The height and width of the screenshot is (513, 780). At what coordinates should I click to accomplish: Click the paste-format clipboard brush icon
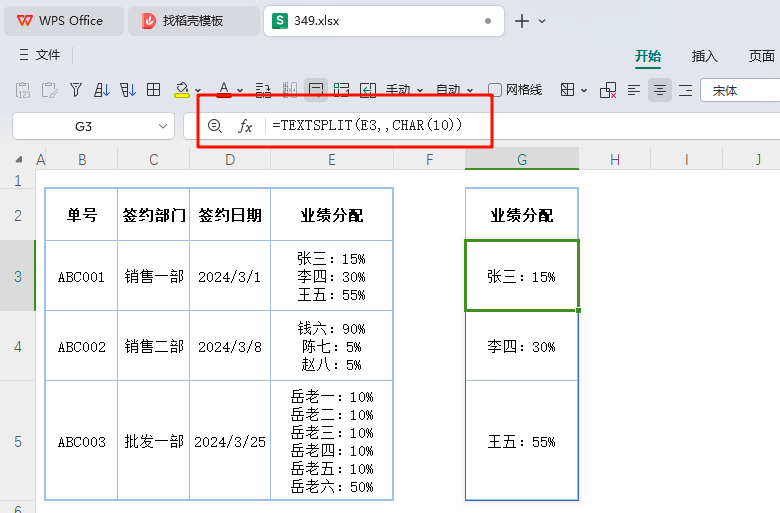(x=50, y=90)
